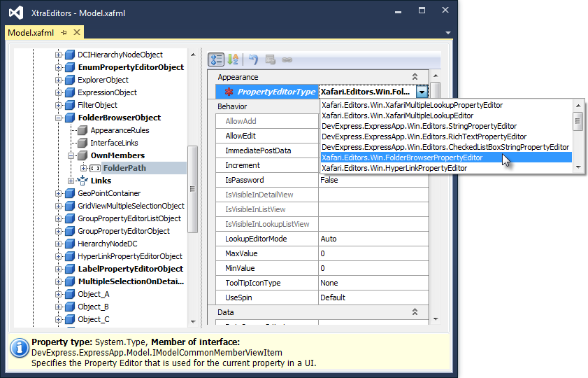Click the tree panel scroll down arrow

pyautogui.click(x=193, y=322)
